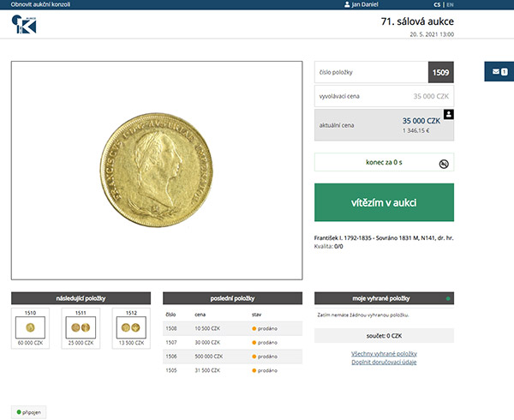This screenshot has height=420, width=514.
Task: Click the green status dot in won items header
Action: pyautogui.click(x=448, y=298)
